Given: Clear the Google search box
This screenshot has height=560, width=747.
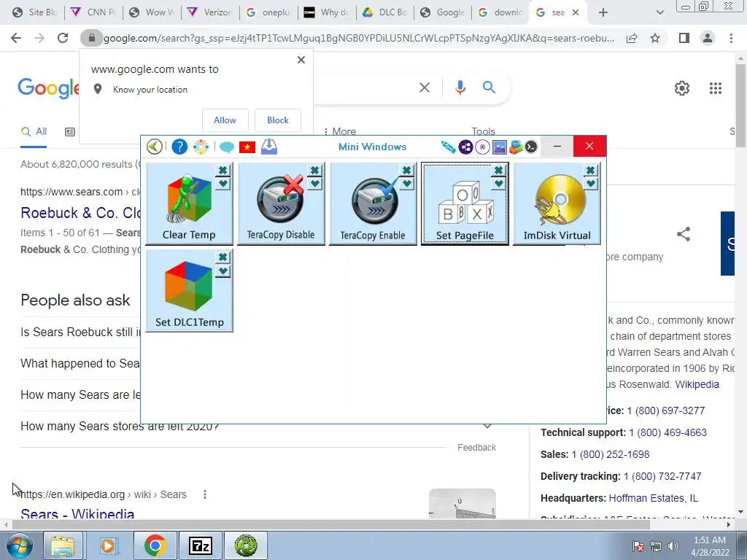Looking at the screenshot, I should tap(424, 87).
